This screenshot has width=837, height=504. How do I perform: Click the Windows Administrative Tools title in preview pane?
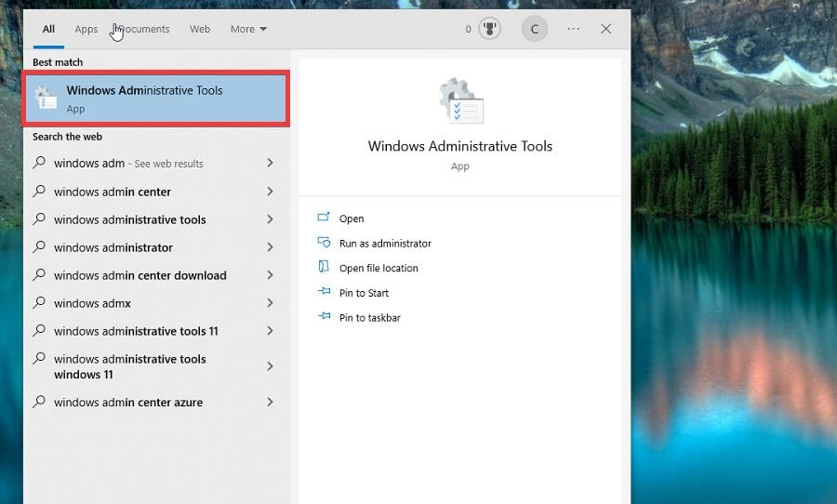tap(460, 146)
